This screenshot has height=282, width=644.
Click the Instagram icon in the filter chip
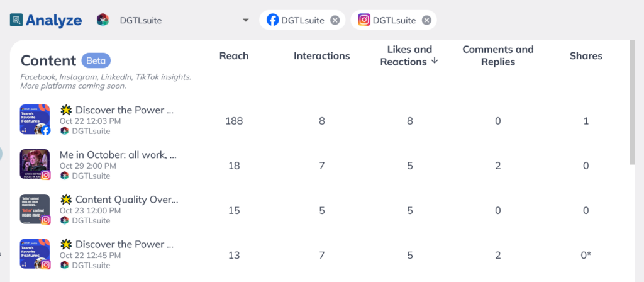364,20
